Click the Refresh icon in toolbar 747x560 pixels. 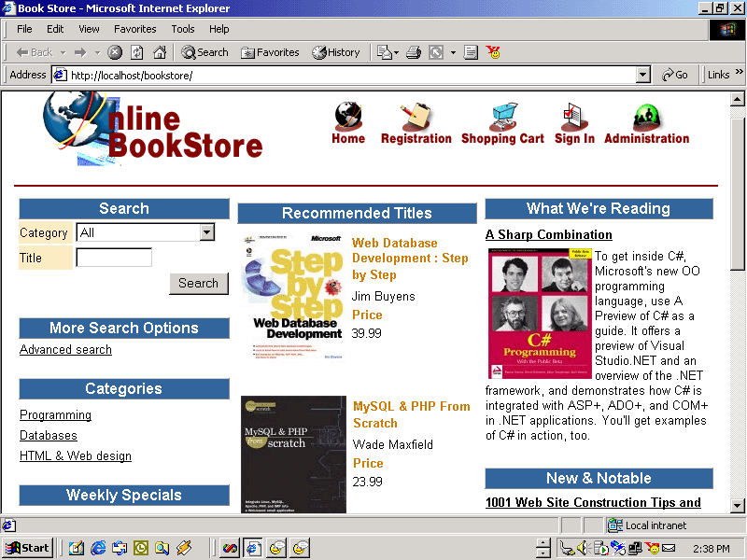137,52
